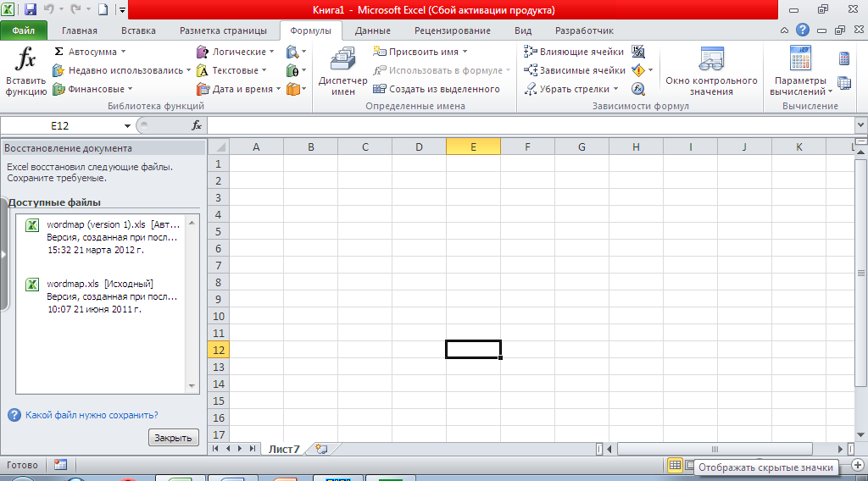Expand the Дата и время dropdown arrow

click(278, 89)
